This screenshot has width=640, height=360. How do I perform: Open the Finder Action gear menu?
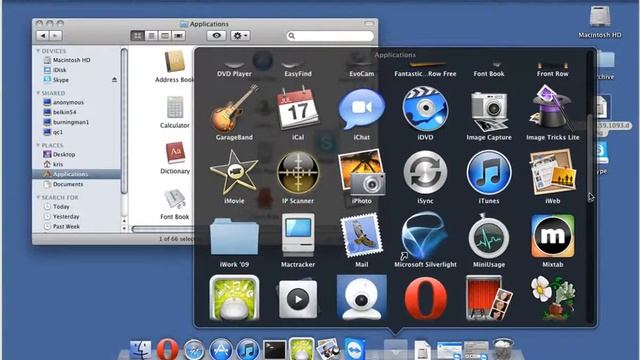click(x=240, y=36)
